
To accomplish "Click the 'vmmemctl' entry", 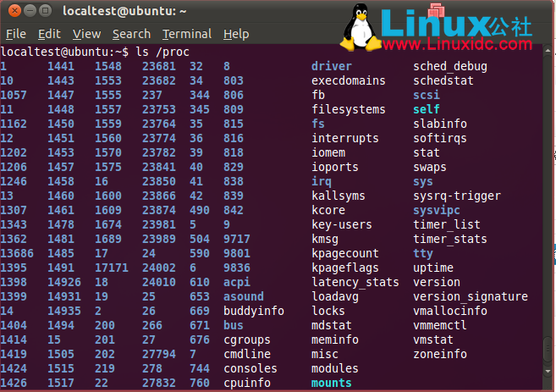I will [x=440, y=325].
